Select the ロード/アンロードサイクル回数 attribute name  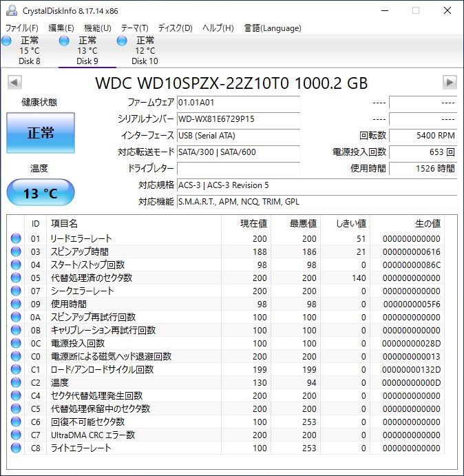click(102, 369)
